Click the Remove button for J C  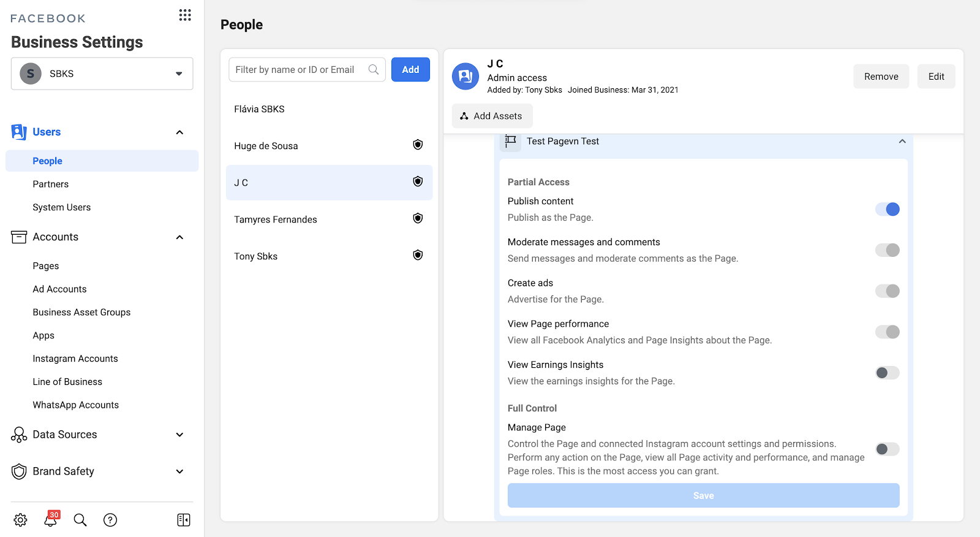click(881, 77)
